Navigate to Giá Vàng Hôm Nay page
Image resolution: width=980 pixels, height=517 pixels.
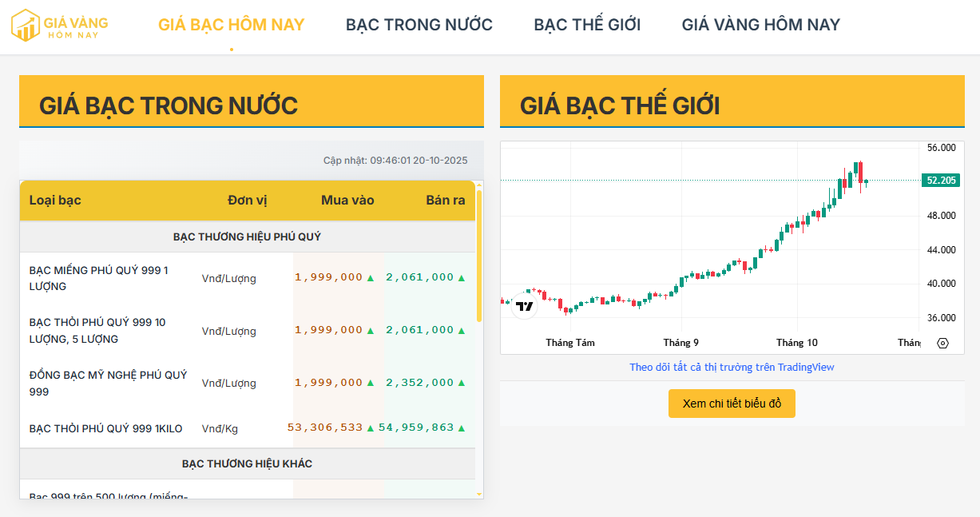click(760, 25)
